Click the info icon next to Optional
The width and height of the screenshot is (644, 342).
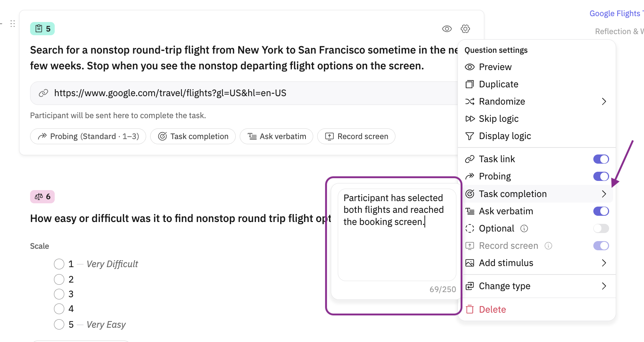(524, 229)
